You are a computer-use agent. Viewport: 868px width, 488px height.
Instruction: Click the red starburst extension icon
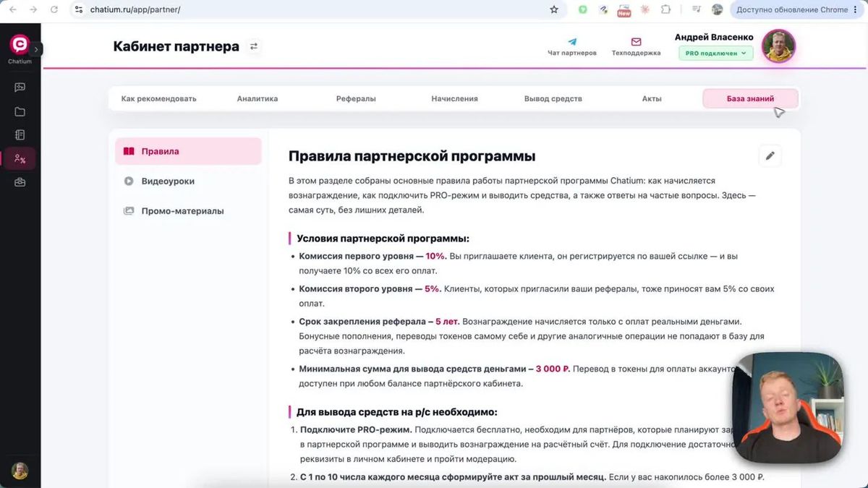[644, 9]
